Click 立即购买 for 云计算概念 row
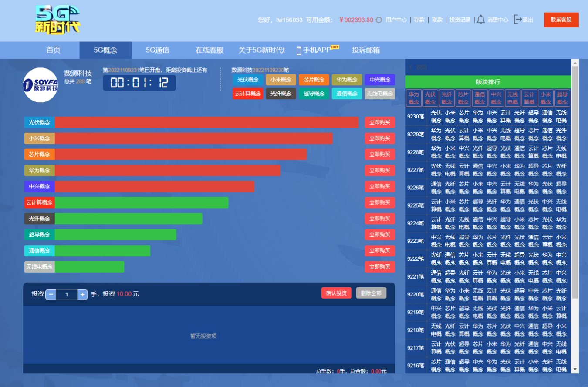 (x=379, y=202)
